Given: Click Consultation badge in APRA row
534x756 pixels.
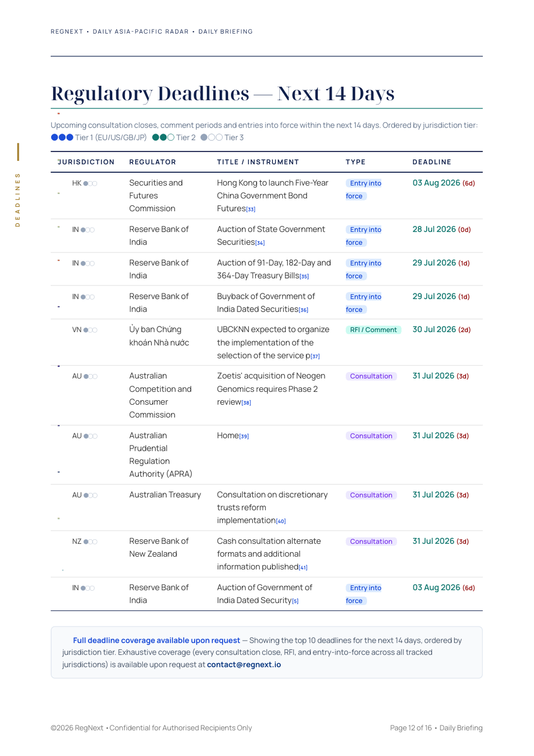Looking at the screenshot, I should pos(371,436).
